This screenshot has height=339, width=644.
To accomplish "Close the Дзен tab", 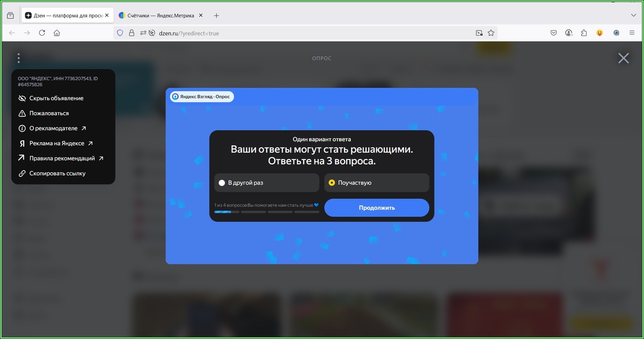I will click(x=106, y=16).
